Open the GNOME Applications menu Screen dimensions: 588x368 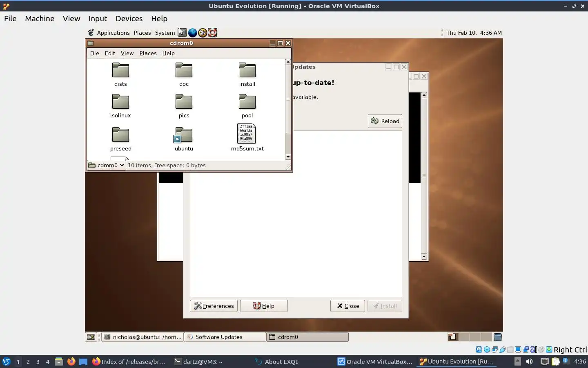pos(113,33)
